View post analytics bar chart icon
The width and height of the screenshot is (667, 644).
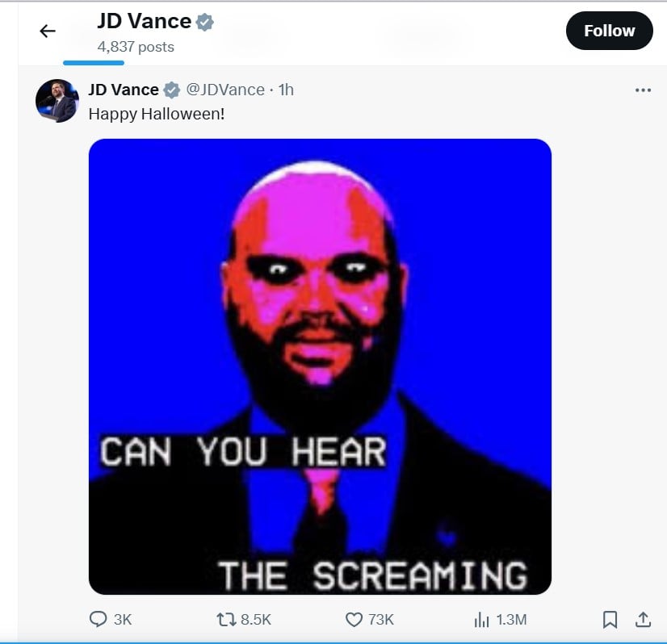(x=481, y=620)
